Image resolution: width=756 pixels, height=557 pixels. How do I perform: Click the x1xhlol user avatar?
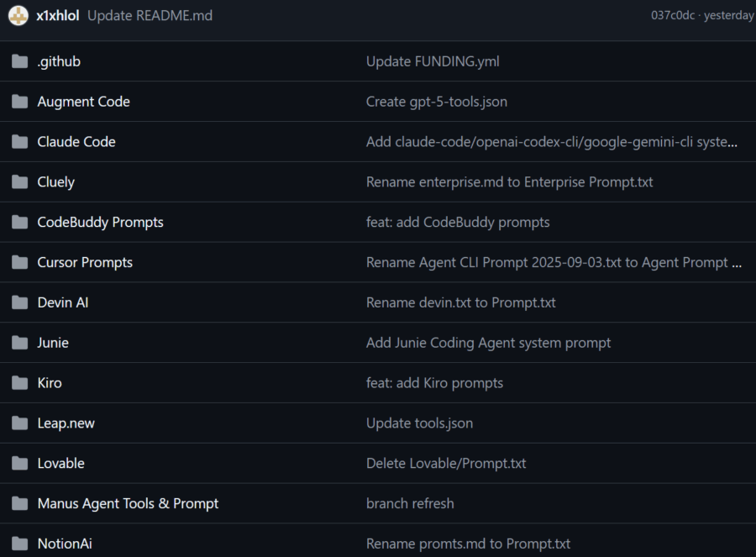coord(18,15)
